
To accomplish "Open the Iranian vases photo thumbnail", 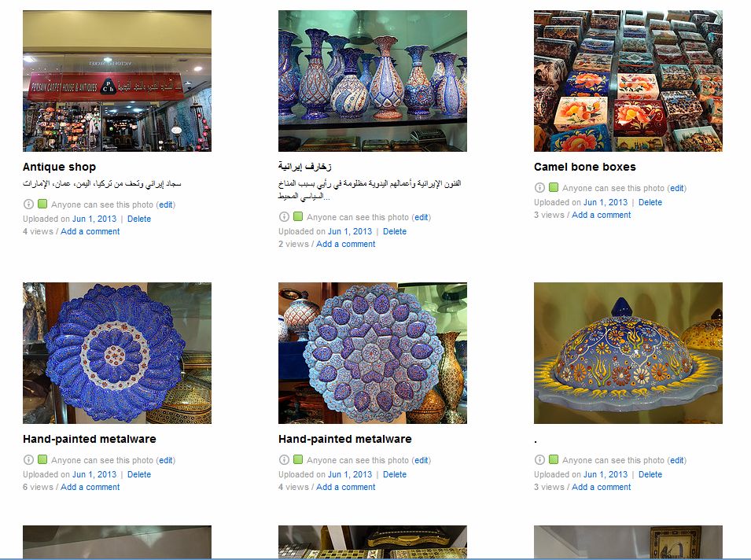I will click(x=373, y=81).
